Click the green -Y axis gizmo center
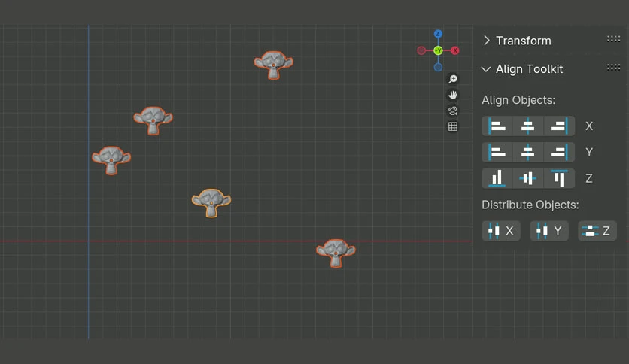 [438, 50]
